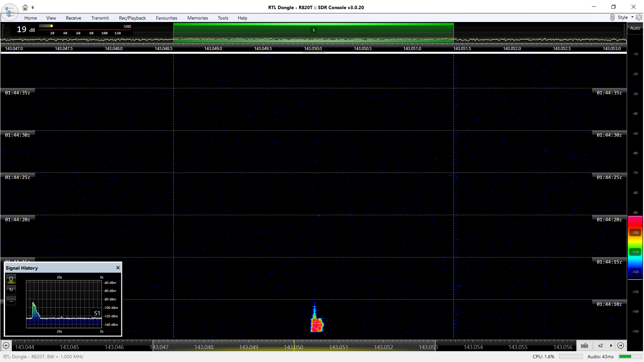Viewport: 644px width, 362px height.
Task: Click the RTL Dongle BW status text
Action: coord(43,357)
